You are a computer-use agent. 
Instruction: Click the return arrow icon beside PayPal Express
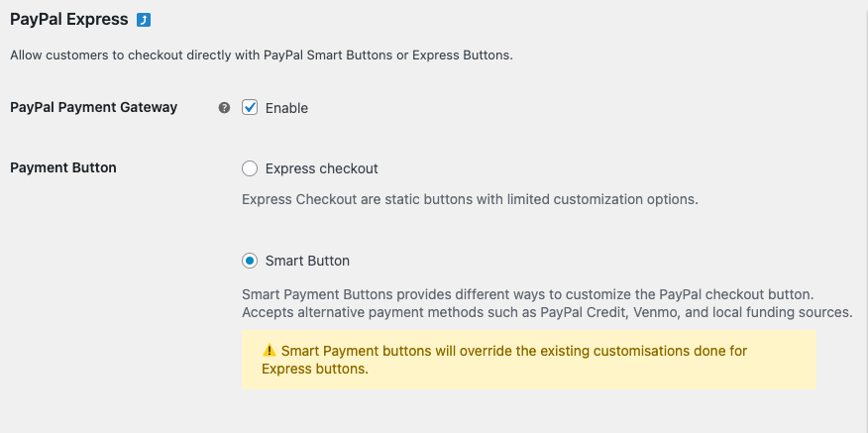click(x=144, y=21)
